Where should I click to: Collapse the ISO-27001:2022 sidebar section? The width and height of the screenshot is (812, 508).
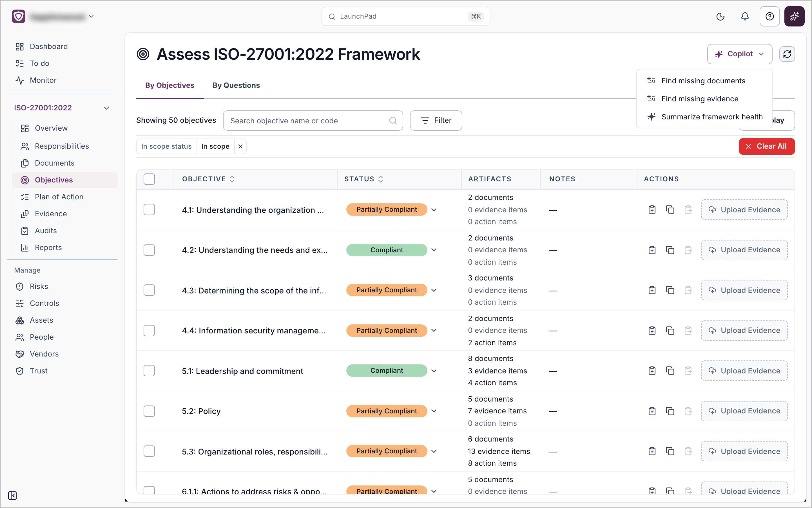(106, 108)
